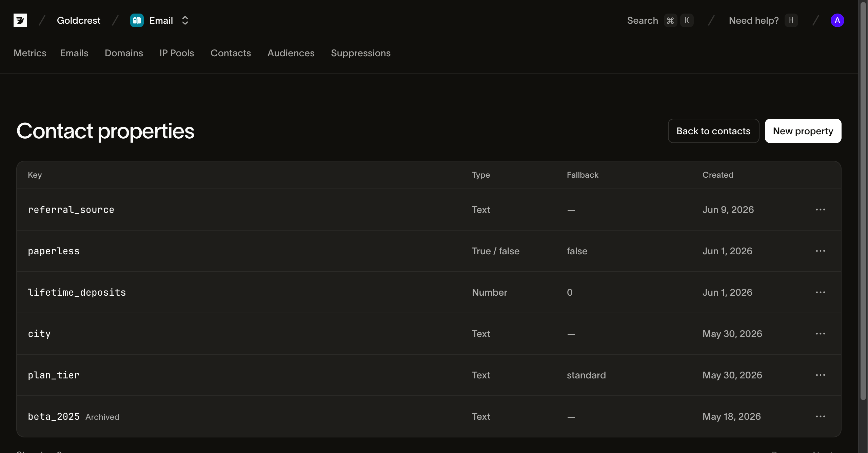Open the purple user avatar menu
This screenshot has height=453, width=868.
(837, 20)
